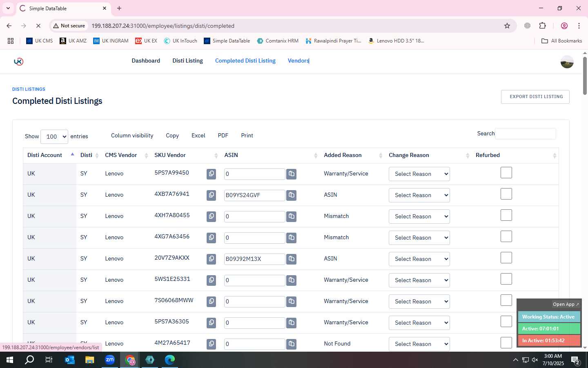Tick Refurbed checkbox for 5WS1E25331

pos(506,279)
